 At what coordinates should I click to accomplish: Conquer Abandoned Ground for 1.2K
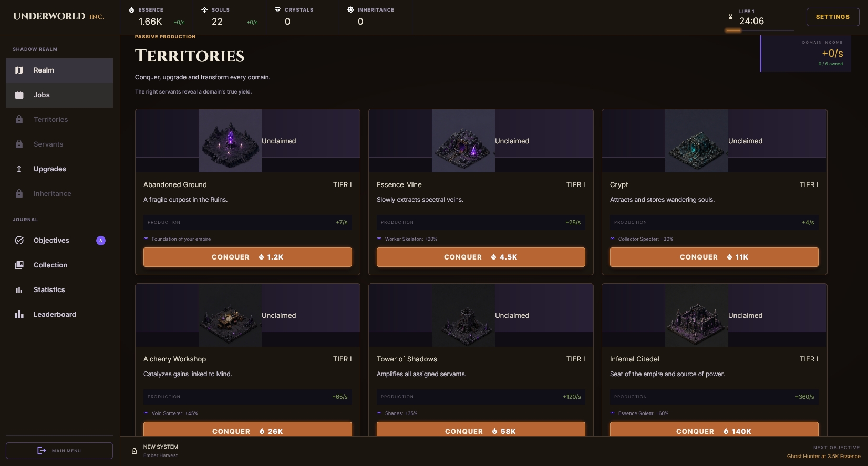247,257
